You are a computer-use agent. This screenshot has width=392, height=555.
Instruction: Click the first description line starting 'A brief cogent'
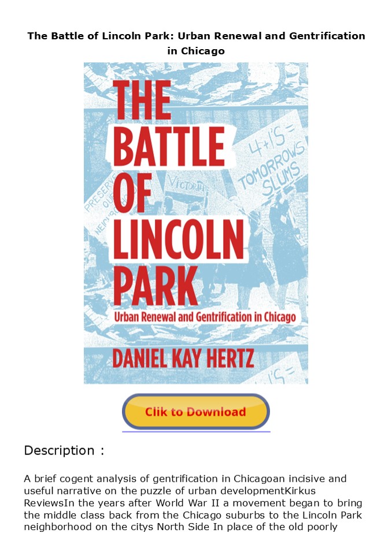[185, 479]
